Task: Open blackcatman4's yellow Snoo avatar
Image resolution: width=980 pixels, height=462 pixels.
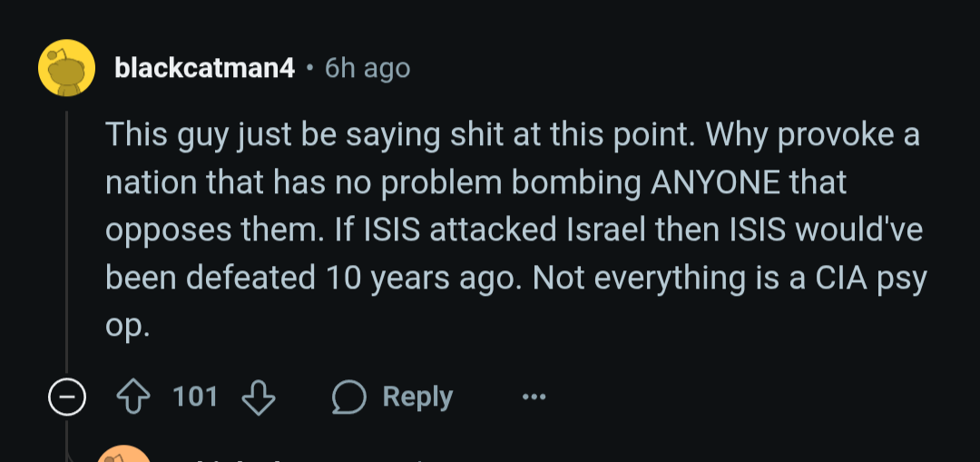Action: 67,67
